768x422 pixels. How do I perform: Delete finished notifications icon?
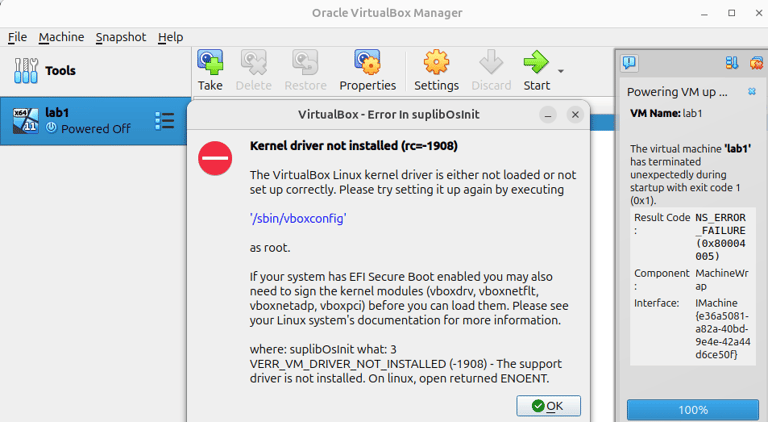tap(756, 63)
